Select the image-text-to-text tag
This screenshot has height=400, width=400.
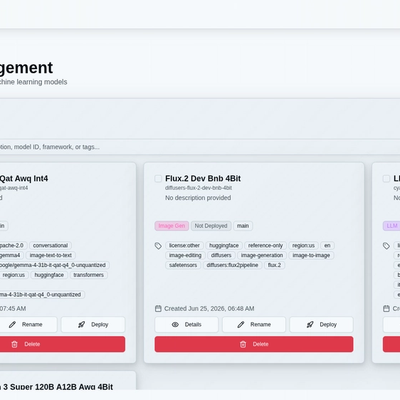tap(51, 255)
